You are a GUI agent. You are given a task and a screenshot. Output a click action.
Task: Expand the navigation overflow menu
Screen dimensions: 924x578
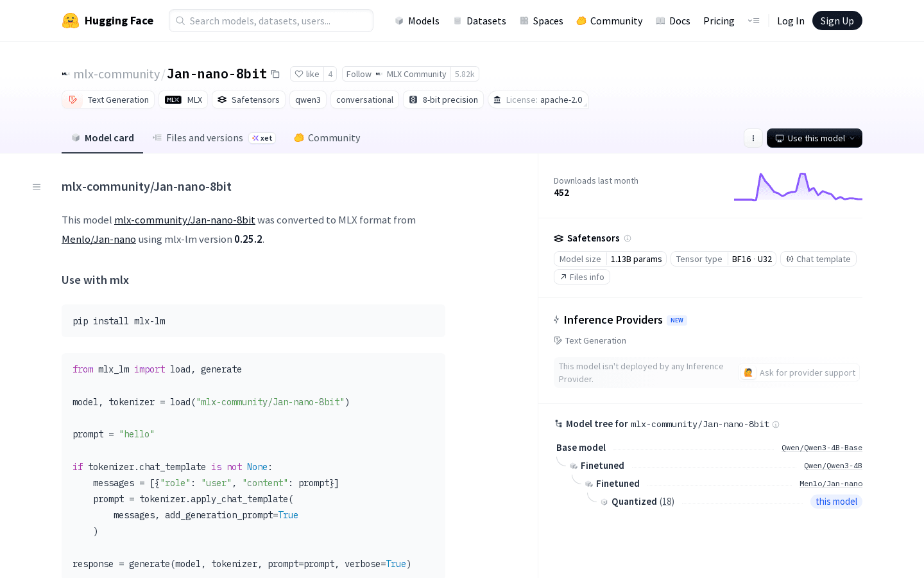point(753,21)
